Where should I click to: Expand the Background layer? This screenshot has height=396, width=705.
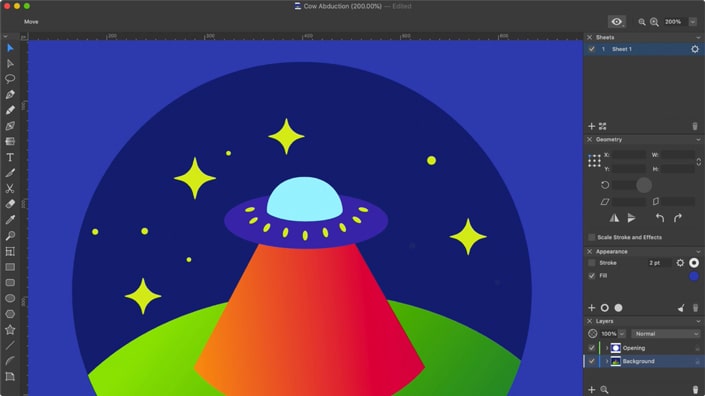pyautogui.click(x=607, y=361)
